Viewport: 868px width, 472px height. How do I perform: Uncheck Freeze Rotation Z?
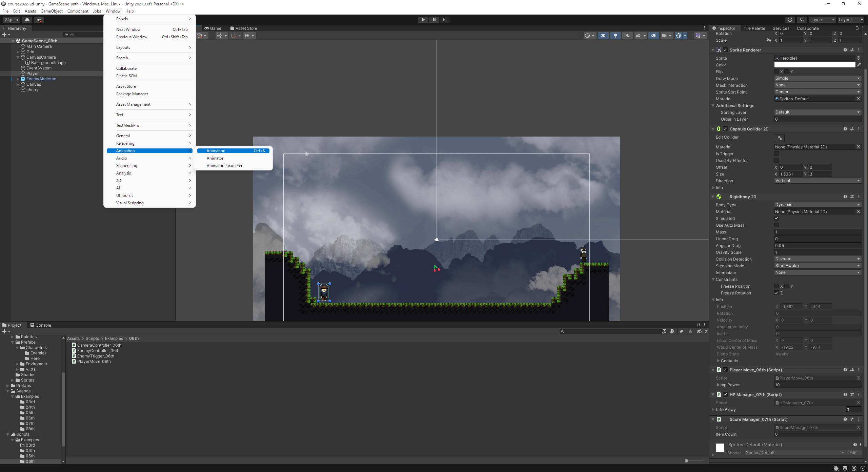[776, 293]
